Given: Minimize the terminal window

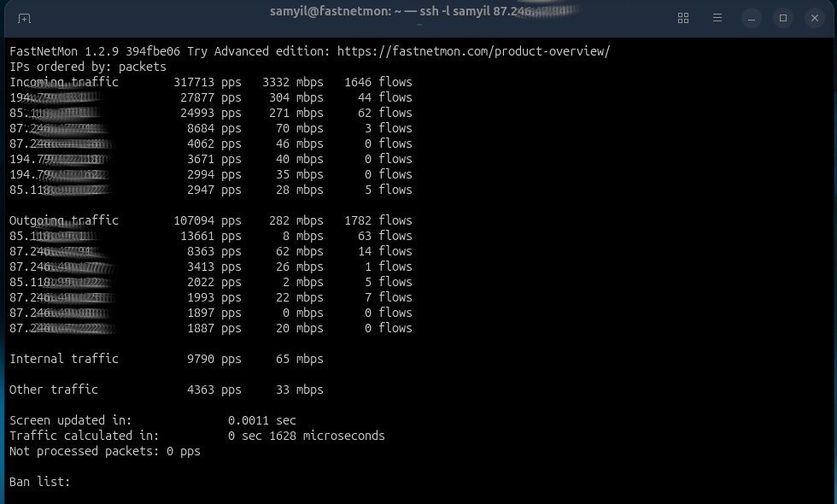Looking at the screenshot, I should (x=751, y=18).
